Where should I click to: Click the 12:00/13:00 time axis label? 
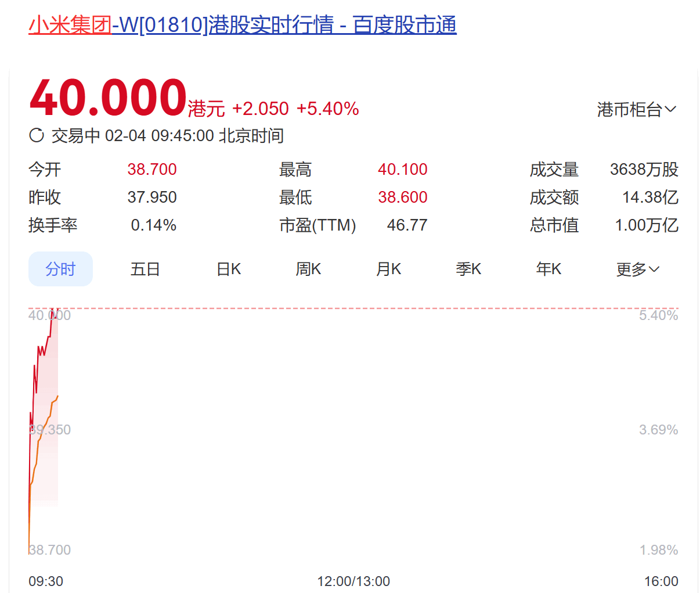tap(353, 581)
